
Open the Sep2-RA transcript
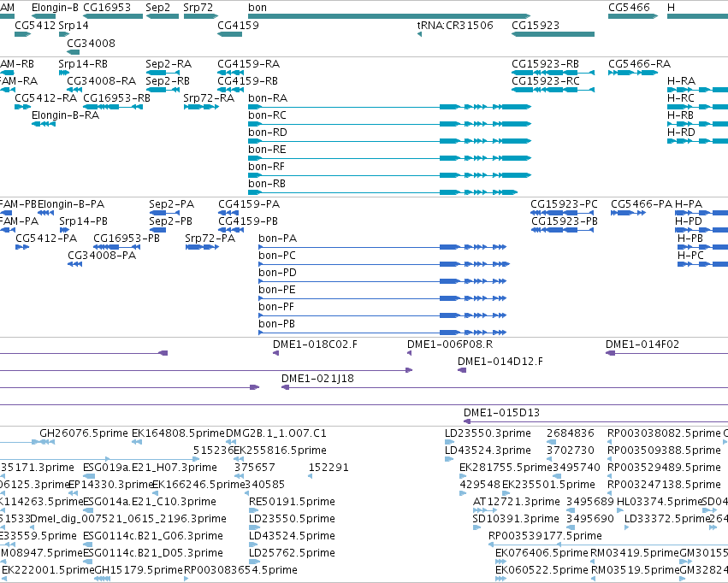[x=163, y=73]
